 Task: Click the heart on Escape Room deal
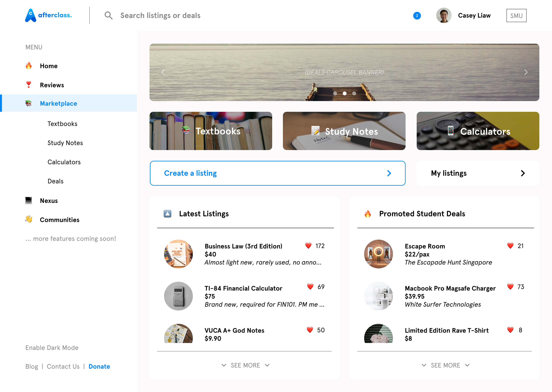click(x=510, y=246)
